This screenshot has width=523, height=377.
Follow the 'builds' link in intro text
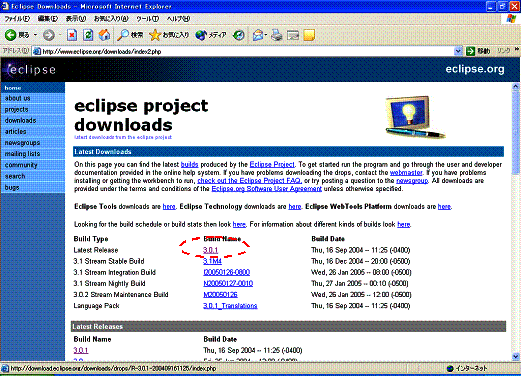pos(189,164)
